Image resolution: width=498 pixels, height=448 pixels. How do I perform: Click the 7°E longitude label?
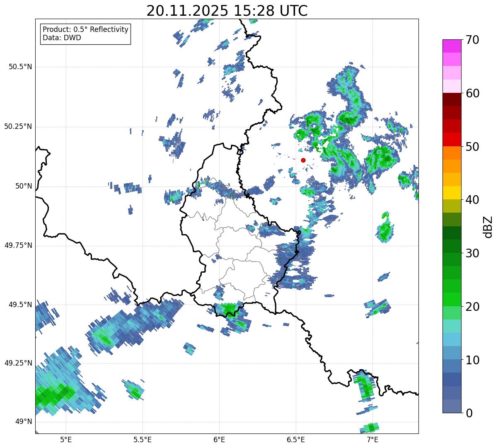(372, 440)
